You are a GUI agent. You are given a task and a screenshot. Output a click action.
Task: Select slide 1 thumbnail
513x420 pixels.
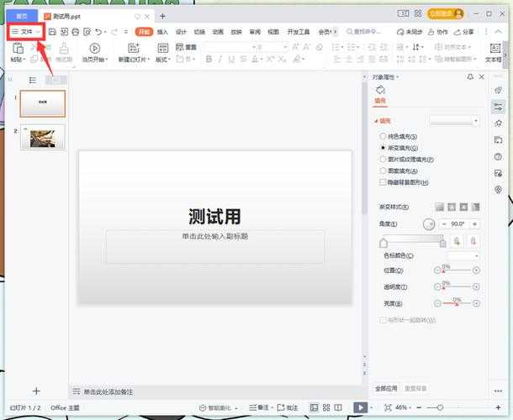click(x=43, y=103)
